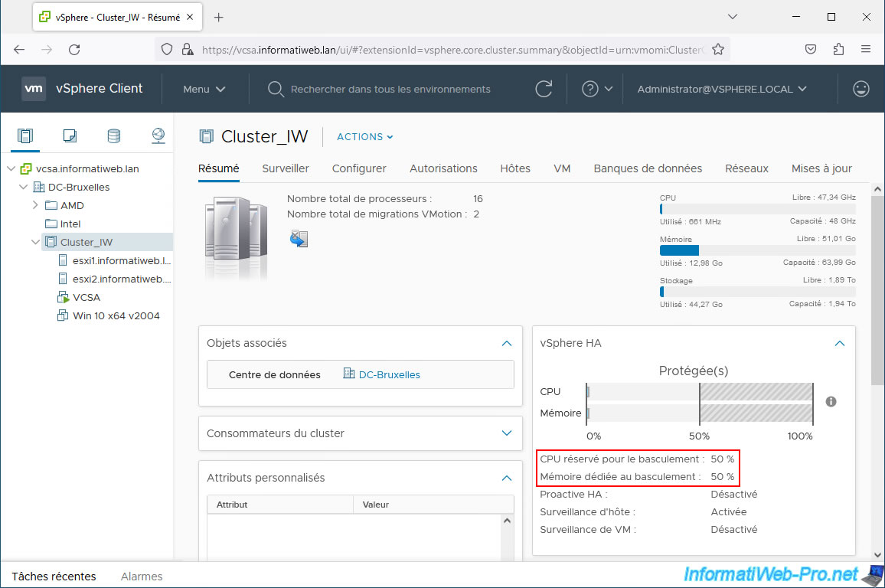
Task: Open the Firefox extensions icon
Action: point(838,50)
